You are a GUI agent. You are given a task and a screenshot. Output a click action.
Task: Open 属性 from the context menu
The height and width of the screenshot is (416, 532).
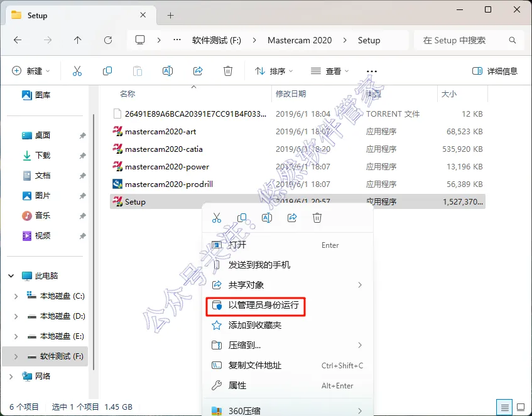[x=288, y=385]
